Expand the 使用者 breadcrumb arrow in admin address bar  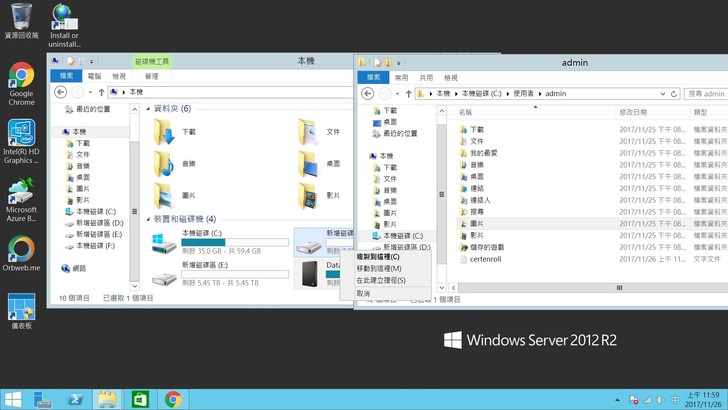[540, 94]
